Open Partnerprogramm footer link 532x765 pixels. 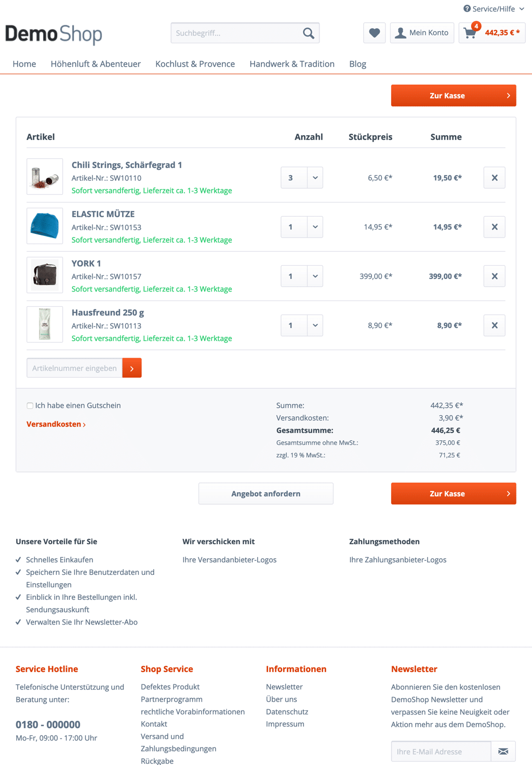pos(171,700)
